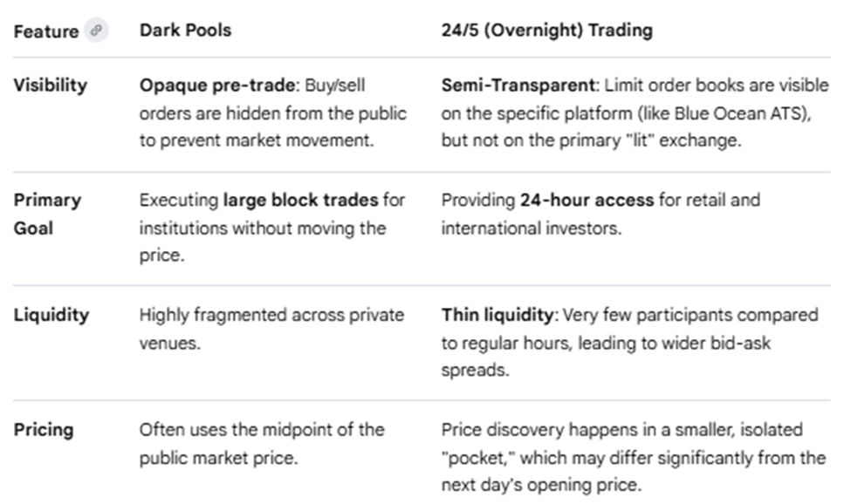
Task: Click the Highly fragmented across private venues cell
Action: 271,328
